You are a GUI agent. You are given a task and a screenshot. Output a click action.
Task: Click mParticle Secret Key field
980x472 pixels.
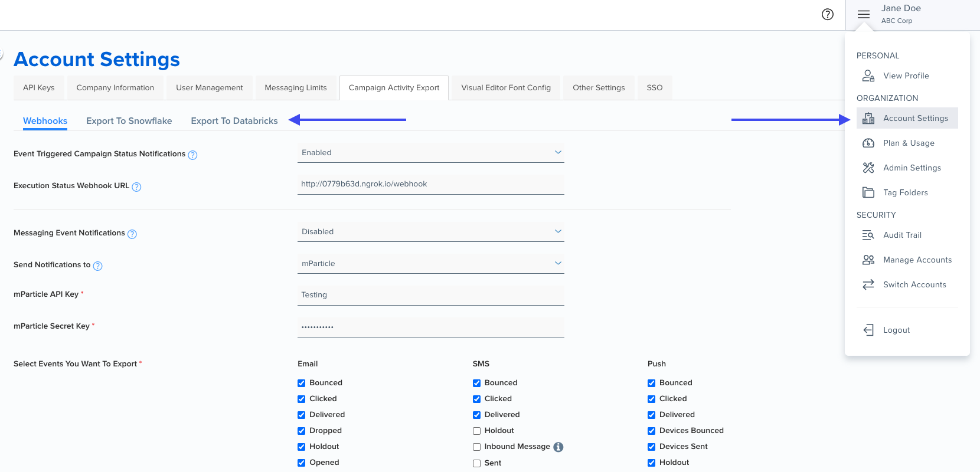pos(431,327)
